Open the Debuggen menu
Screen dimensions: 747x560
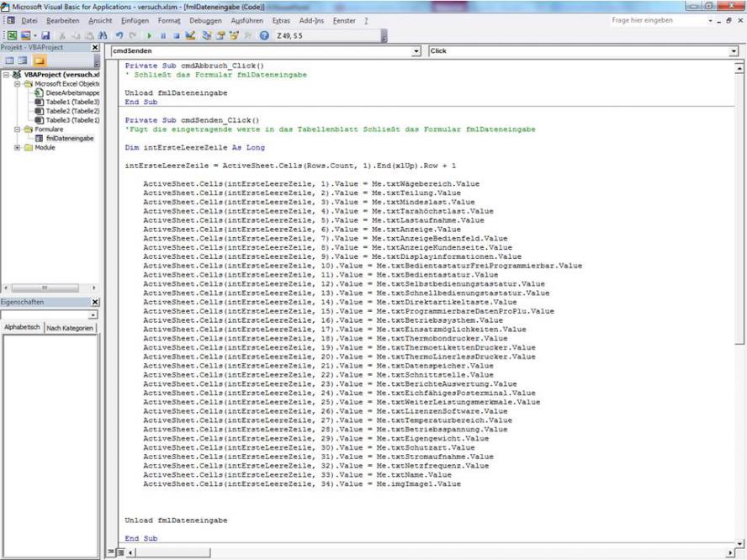click(205, 20)
